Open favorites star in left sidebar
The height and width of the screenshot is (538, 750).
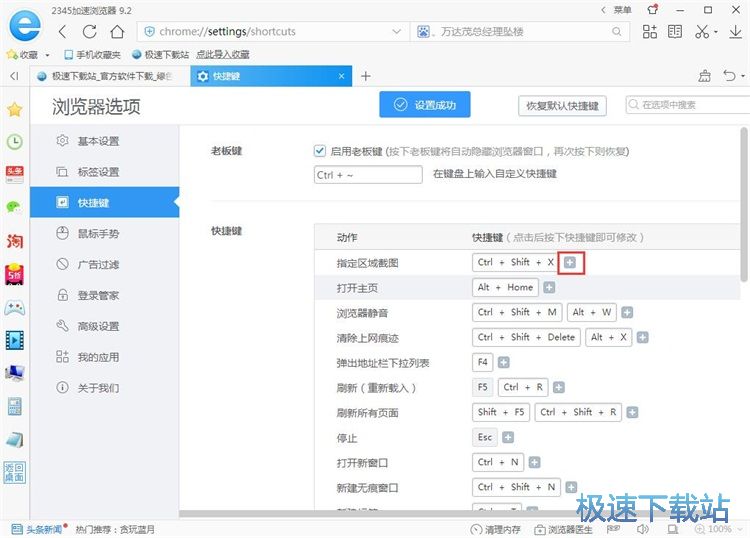15,110
